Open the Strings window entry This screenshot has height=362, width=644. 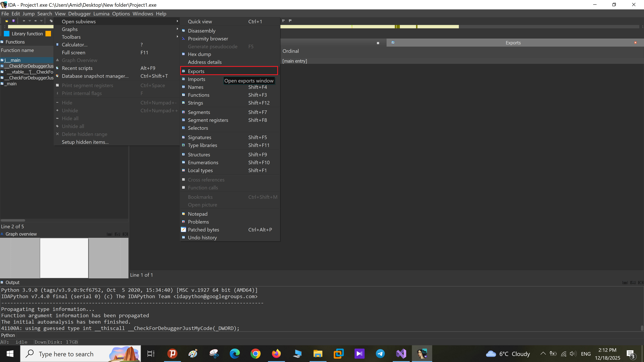195,103
